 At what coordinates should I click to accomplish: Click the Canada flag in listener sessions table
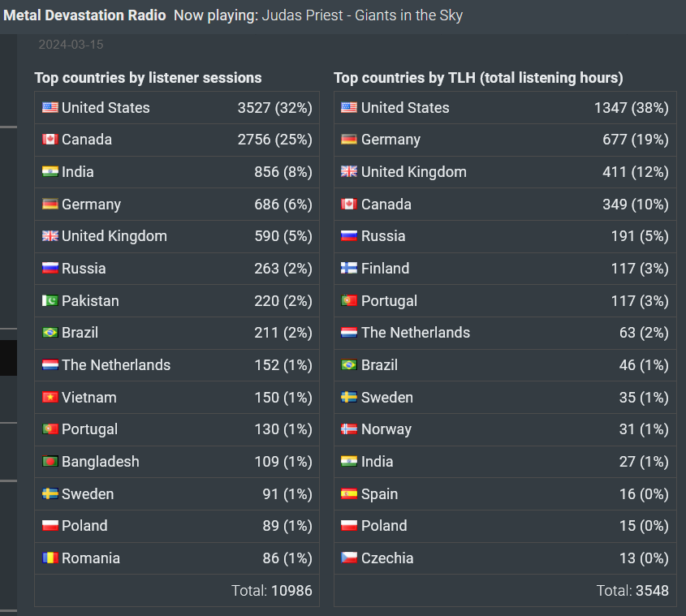pos(50,140)
